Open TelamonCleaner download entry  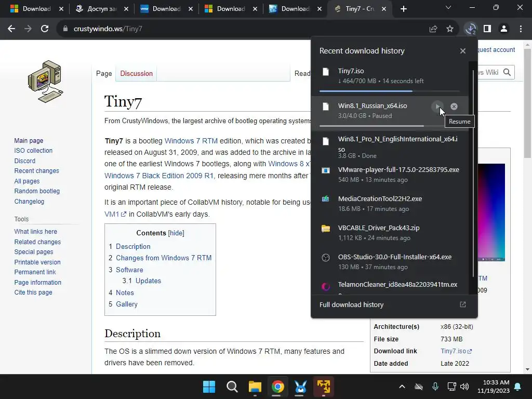390,287
